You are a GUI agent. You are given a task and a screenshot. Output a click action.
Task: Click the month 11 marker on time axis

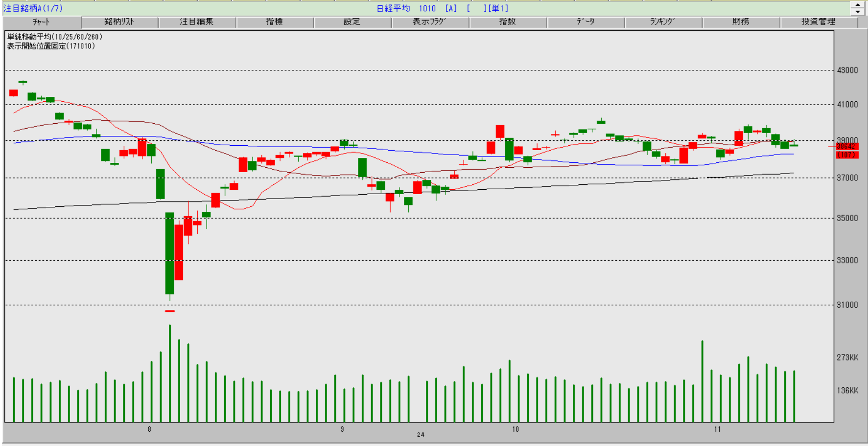coord(717,429)
